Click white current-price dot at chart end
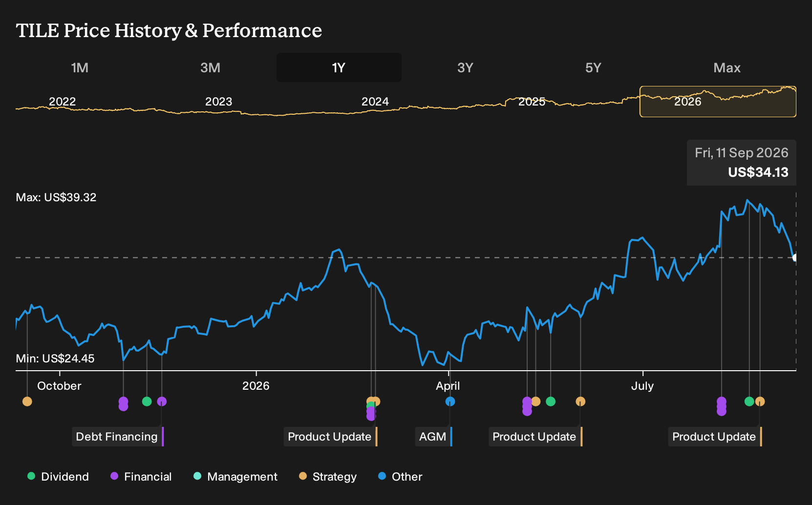 [795, 257]
